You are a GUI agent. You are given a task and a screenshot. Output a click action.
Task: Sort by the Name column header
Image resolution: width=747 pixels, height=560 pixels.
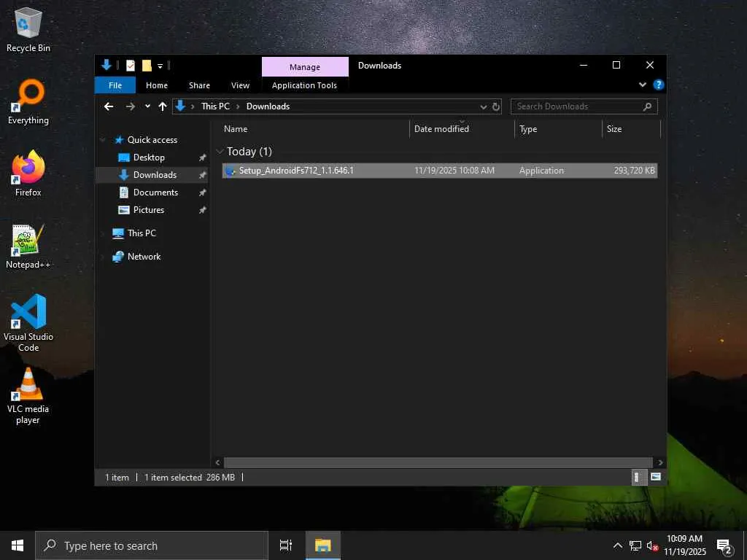click(314, 129)
